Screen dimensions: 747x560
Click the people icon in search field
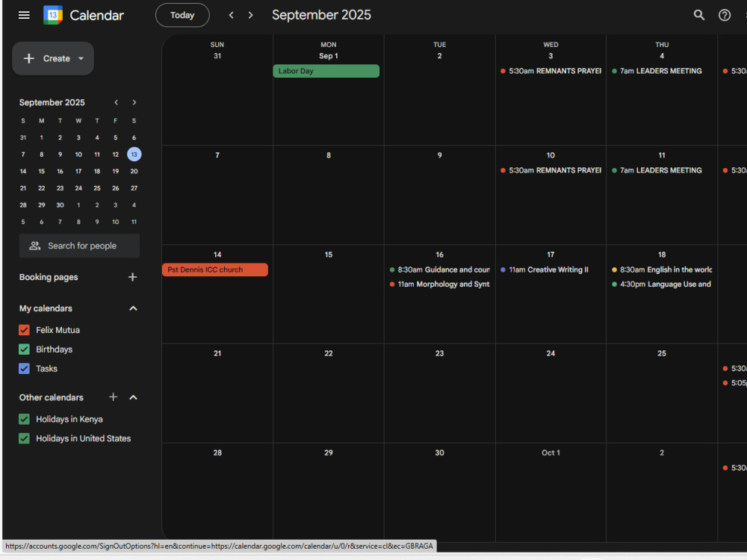35,246
